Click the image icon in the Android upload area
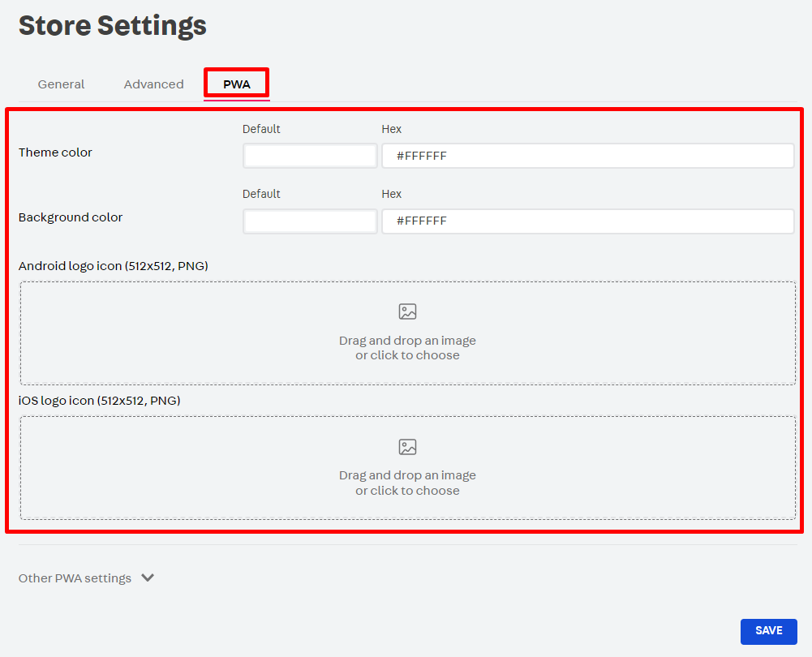The image size is (812, 657). tap(407, 311)
